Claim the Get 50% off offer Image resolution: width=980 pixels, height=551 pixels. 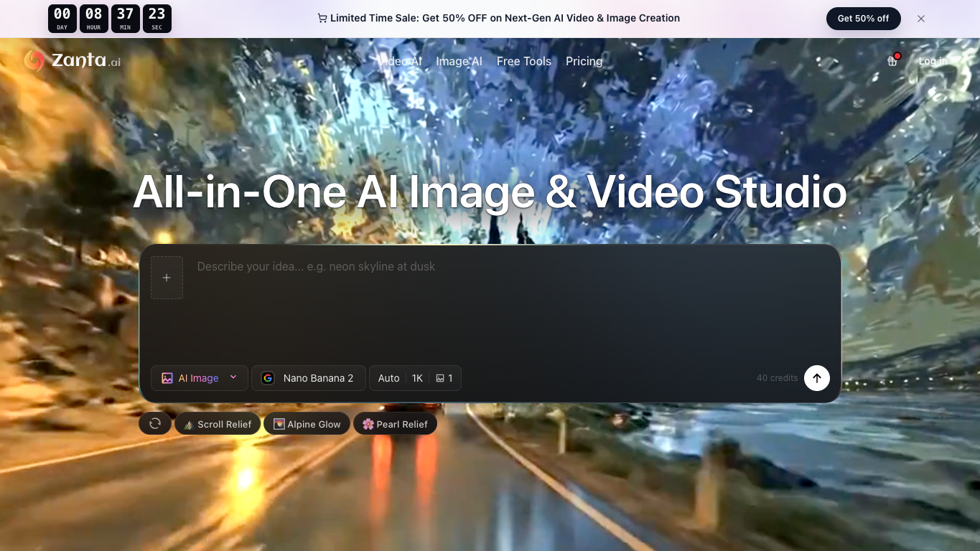tap(863, 19)
